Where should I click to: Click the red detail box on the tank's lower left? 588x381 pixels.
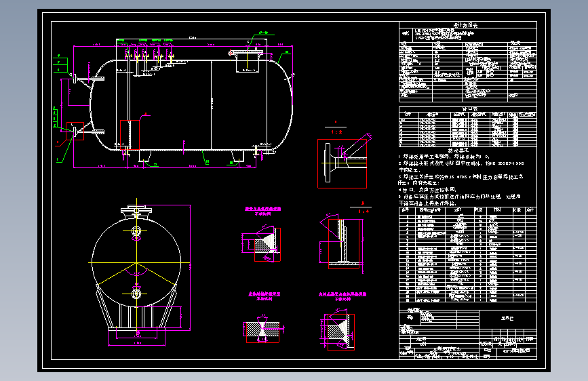pyautogui.click(x=130, y=135)
